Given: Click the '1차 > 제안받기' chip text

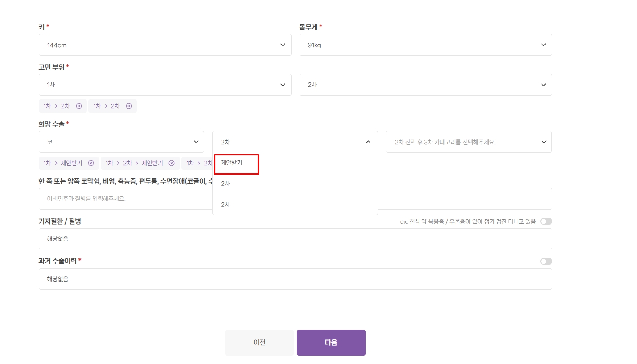Looking at the screenshot, I should [63, 163].
